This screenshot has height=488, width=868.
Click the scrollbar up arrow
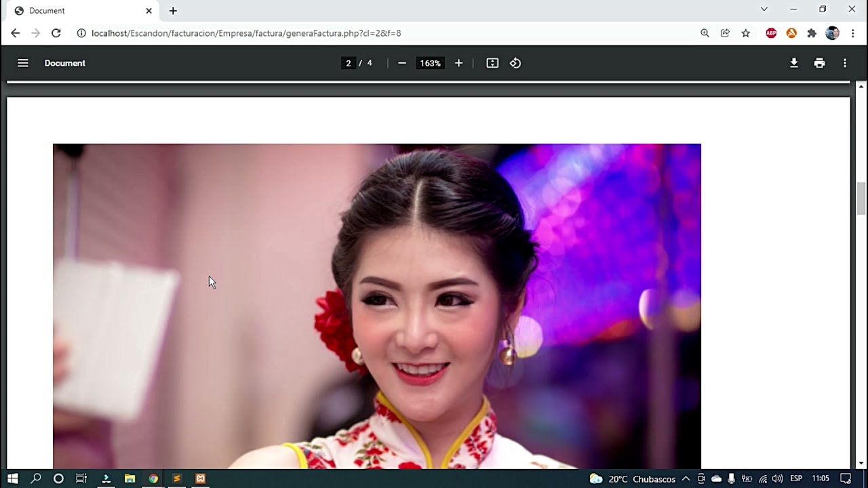pyautogui.click(x=861, y=86)
